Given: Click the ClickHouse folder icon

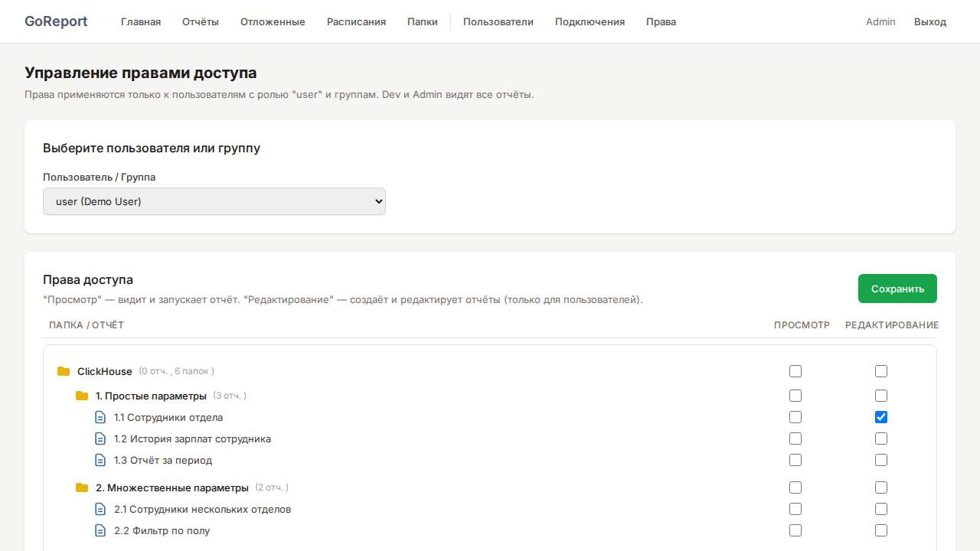Looking at the screenshot, I should 64,372.
